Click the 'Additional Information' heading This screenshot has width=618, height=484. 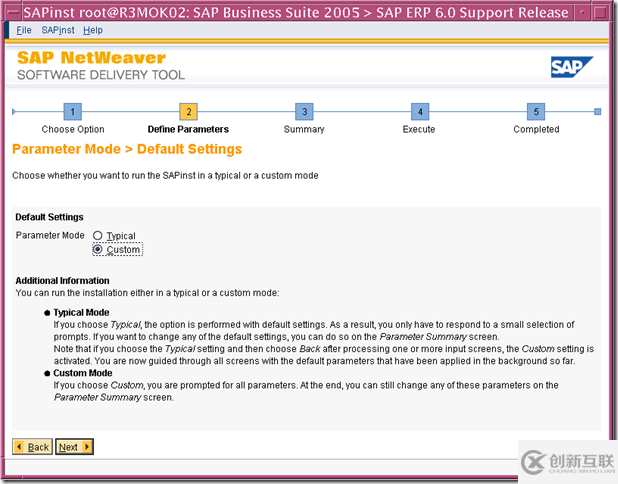point(62,281)
